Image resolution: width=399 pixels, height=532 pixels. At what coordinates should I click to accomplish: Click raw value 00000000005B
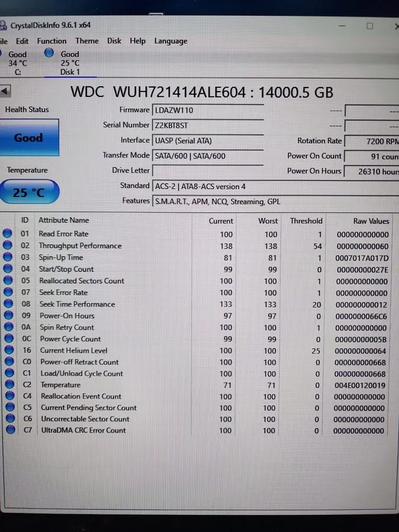(361, 340)
